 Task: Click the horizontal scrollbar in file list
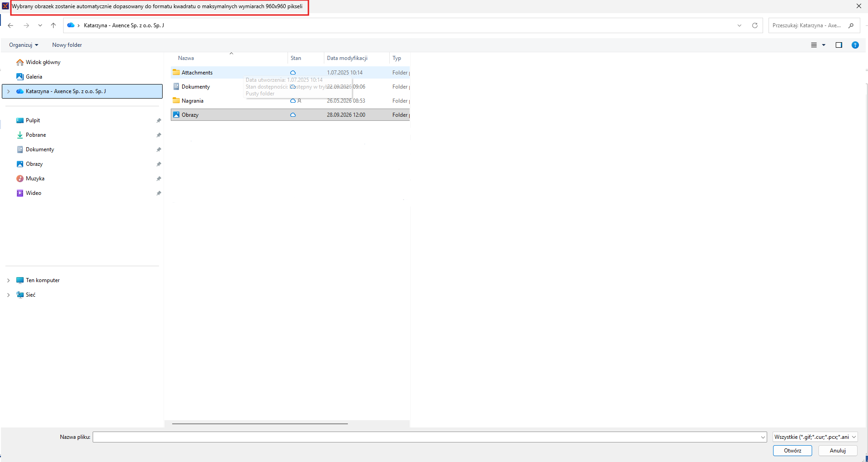click(x=260, y=424)
